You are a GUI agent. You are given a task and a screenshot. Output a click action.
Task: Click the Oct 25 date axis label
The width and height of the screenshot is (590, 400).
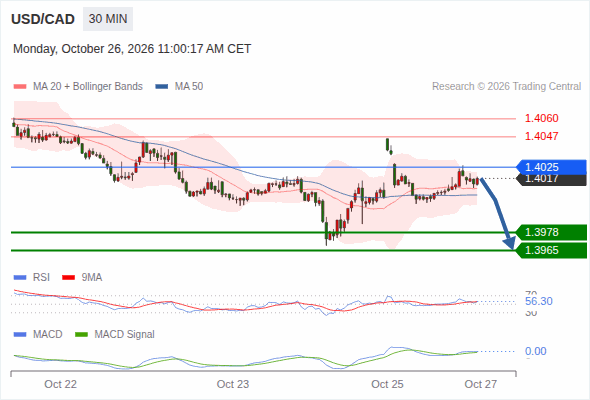click(x=387, y=384)
